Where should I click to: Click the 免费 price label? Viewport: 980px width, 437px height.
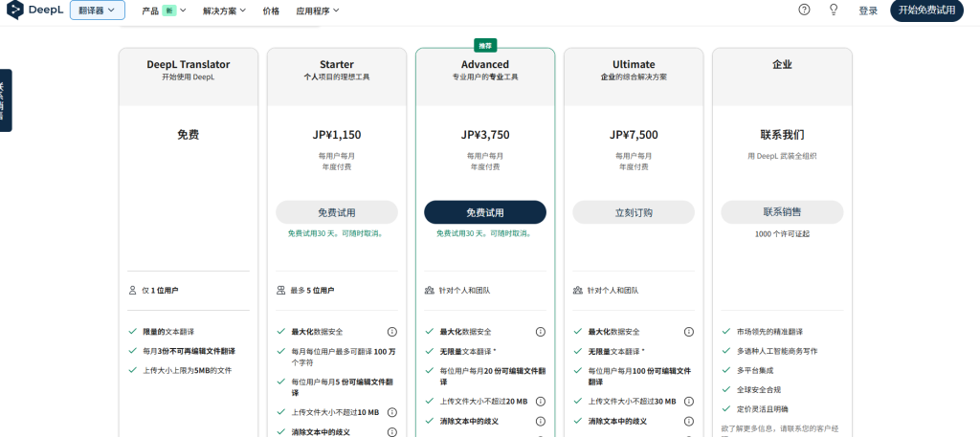[x=189, y=135]
